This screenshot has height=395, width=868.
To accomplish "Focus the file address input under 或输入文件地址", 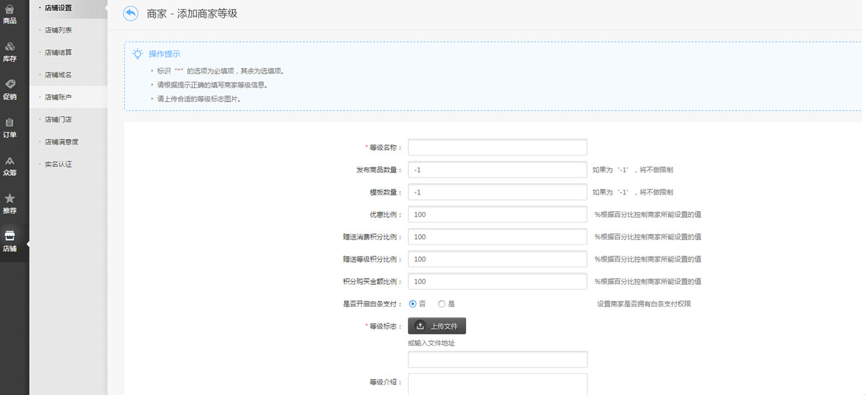I will 497,360.
